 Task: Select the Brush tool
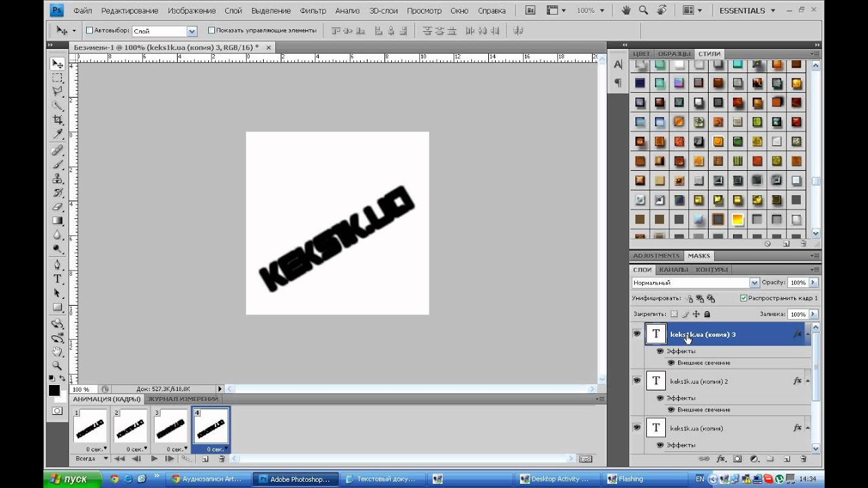[x=58, y=165]
